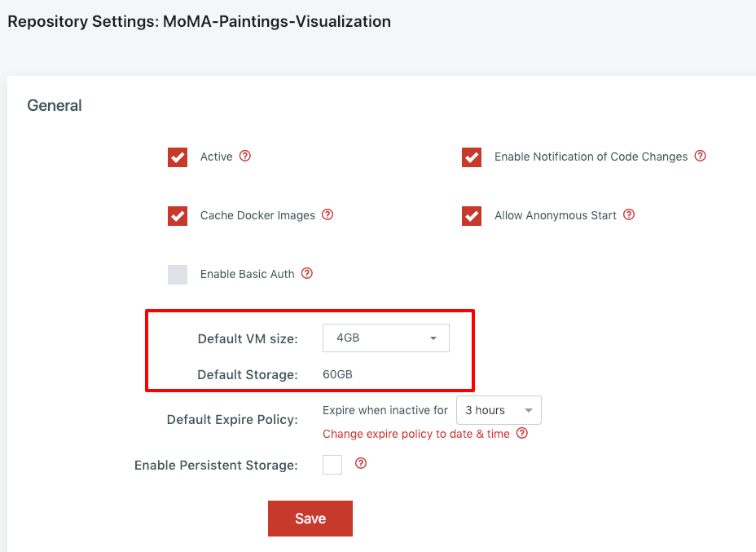Click the help icon for Enable Persistent Storage
This screenshot has width=756, height=552.
361,464
